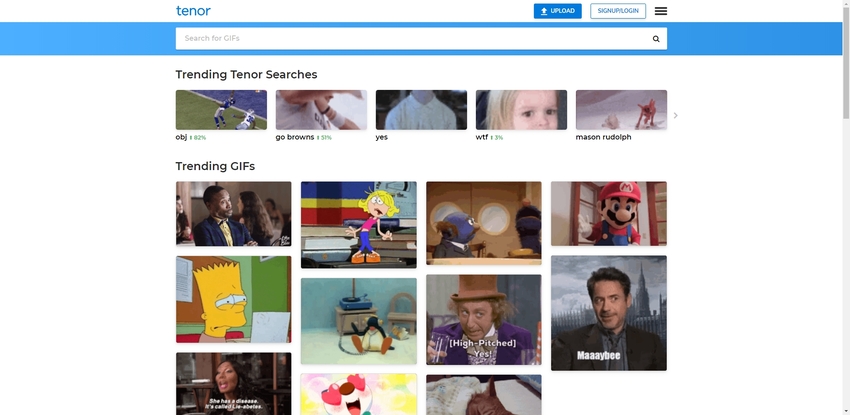The width and height of the screenshot is (850, 415).
Task: Click the search magnifier icon
Action: coord(656,39)
